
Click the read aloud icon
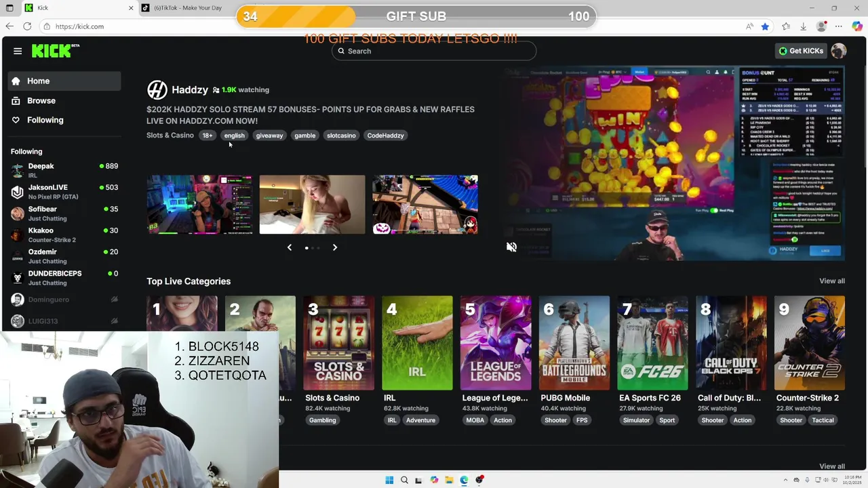(x=749, y=26)
